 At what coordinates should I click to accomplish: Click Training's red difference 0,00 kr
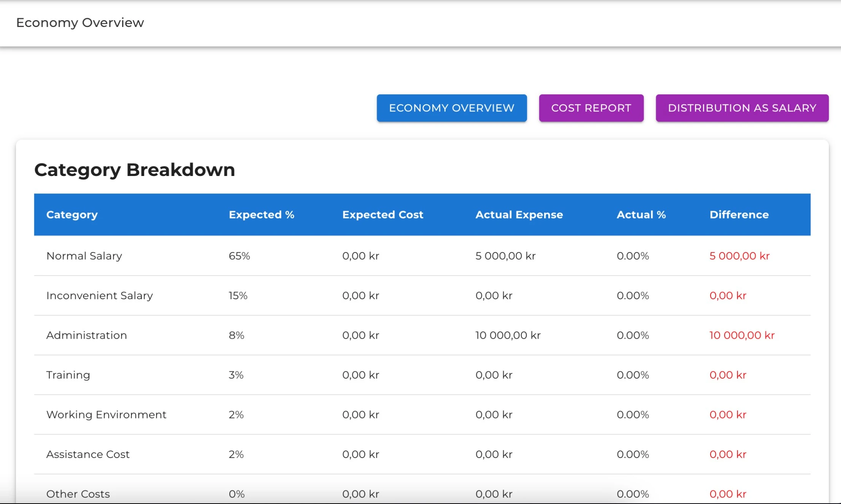coord(728,375)
